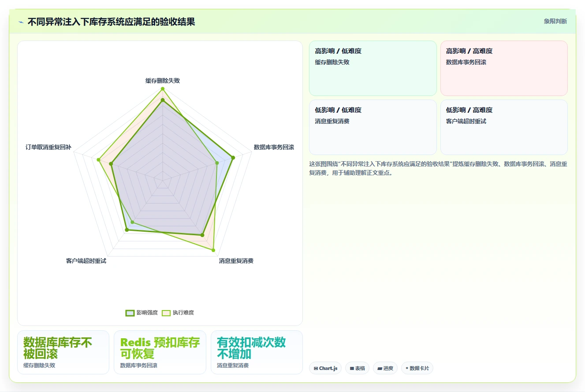Screen dimensions: 585x392
Task: Click the Chart.js chip icon
Action: 316,368
